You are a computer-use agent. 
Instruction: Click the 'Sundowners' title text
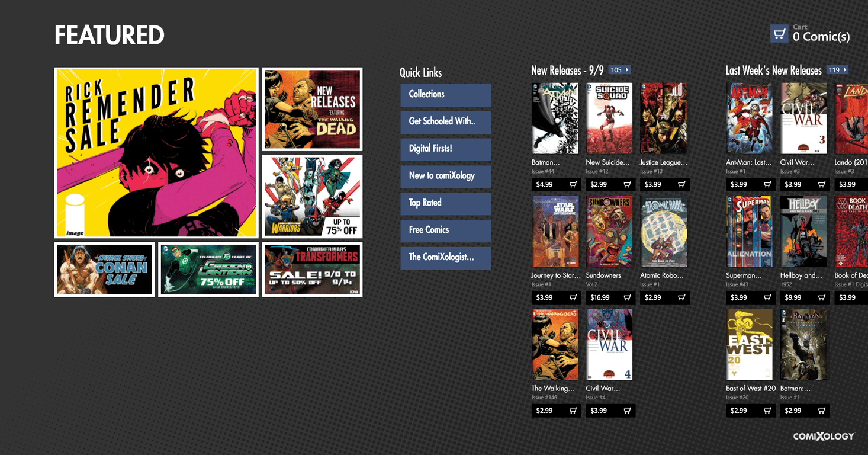point(603,275)
